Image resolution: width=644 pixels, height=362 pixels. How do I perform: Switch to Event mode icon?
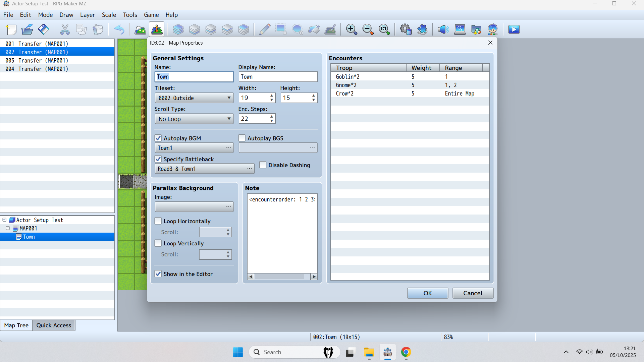coord(157,29)
